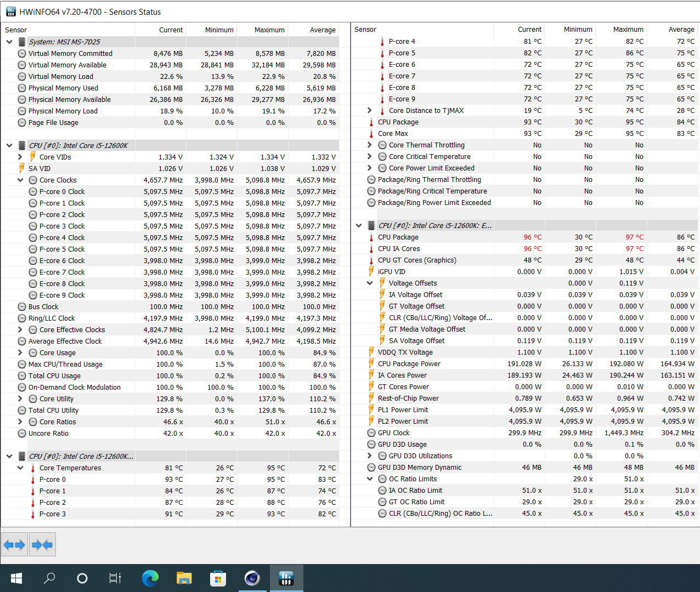The height and width of the screenshot is (592, 700).
Task: Select the Total CPU Usage row
Action: pyautogui.click(x=170, y=375)
